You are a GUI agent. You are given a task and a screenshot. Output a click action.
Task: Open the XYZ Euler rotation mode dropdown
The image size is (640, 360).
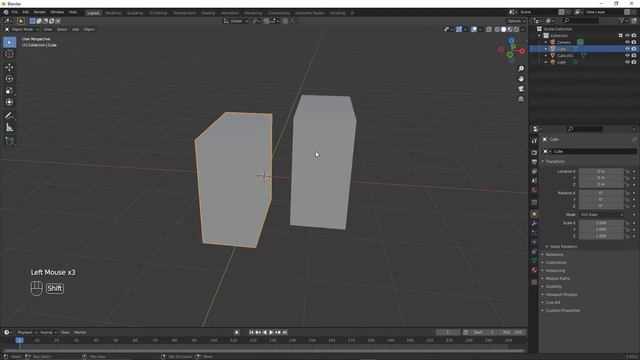pos(601,215)
